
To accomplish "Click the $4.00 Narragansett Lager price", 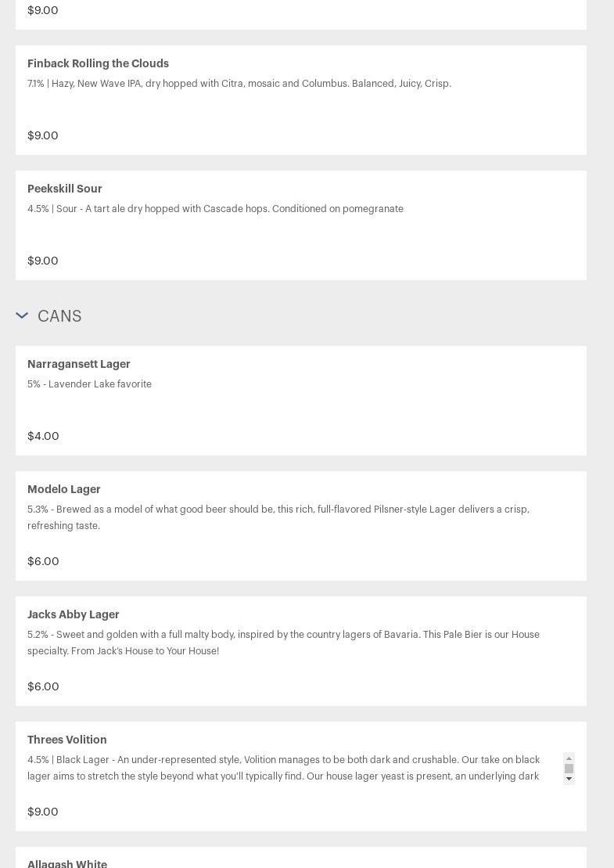I will point(43,436).
